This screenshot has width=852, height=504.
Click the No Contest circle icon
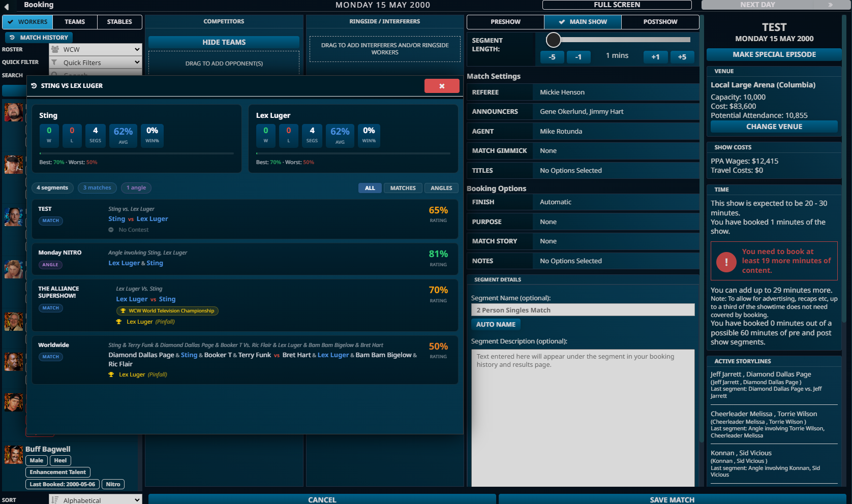[x=111, y=230]
